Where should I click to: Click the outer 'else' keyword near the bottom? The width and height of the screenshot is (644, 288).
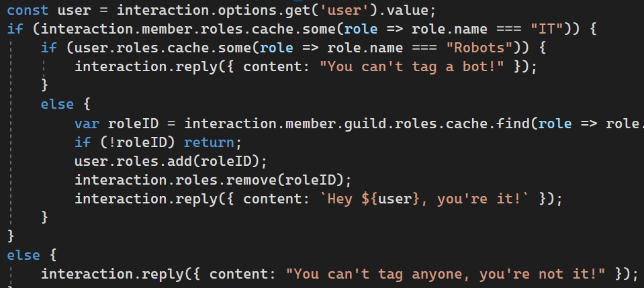pos(24,255)
